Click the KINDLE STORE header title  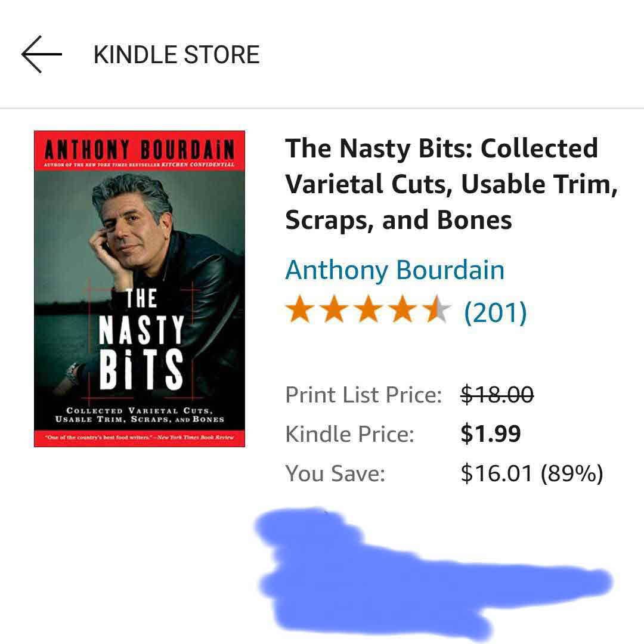177,55
